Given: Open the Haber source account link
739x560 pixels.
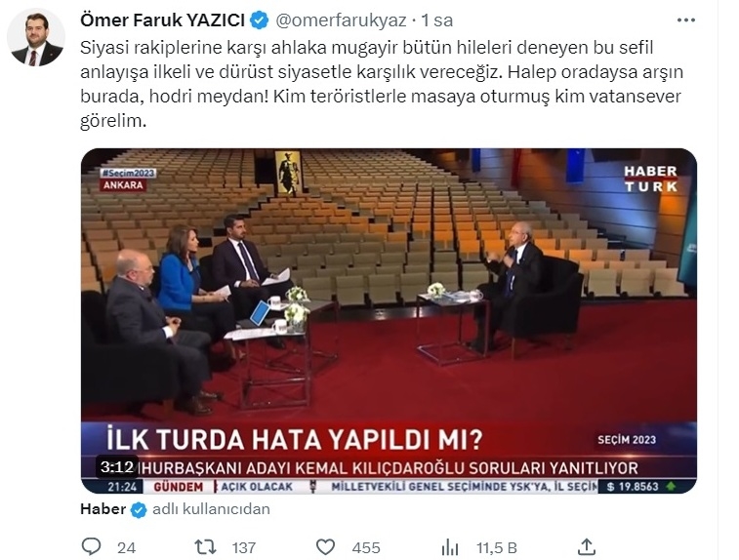Looking at the screenshot, I should click(103, 509).
